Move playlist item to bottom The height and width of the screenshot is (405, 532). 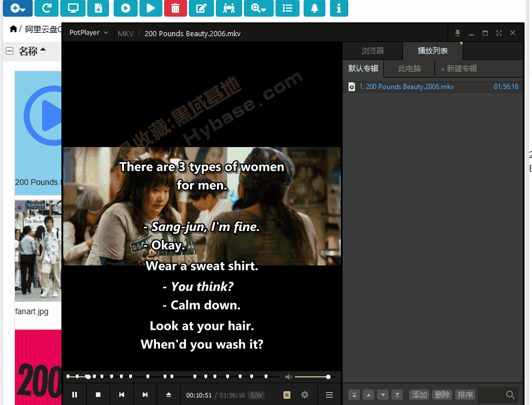click(397, 395)
